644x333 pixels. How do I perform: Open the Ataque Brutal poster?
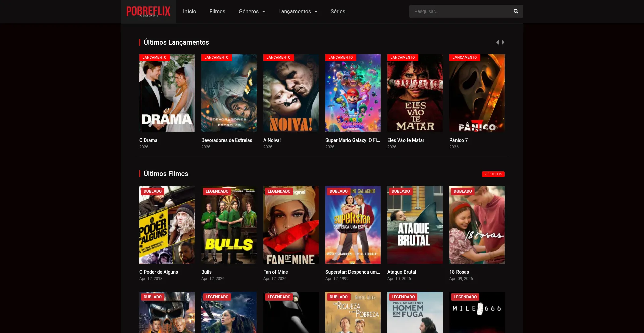click(x=415, y=225)
